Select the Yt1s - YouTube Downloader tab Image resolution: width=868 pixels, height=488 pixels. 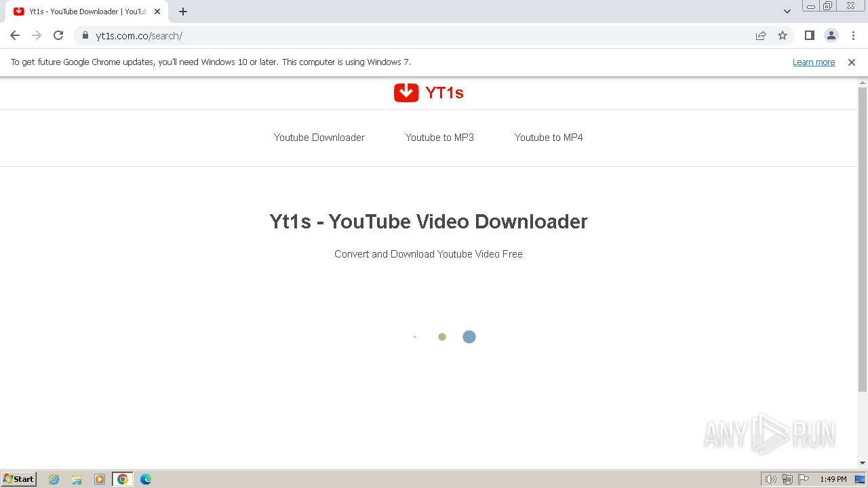tap(87, 12)
